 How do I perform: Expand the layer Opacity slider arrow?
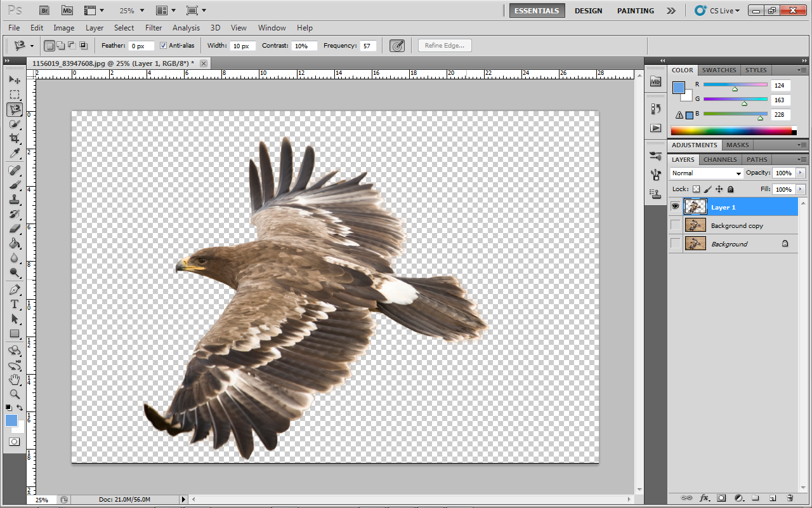click(800, 173)
